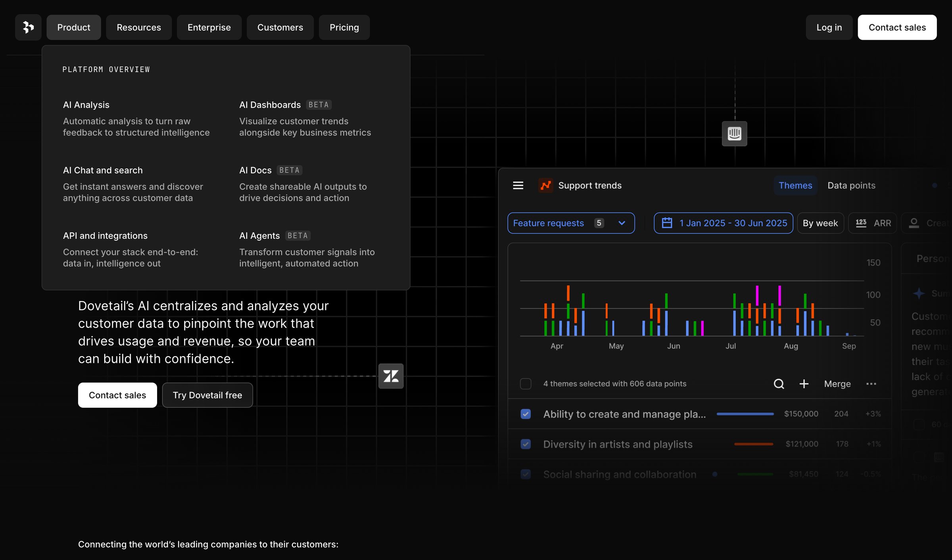Switch to the Data points tab

(x=851, y=185)
